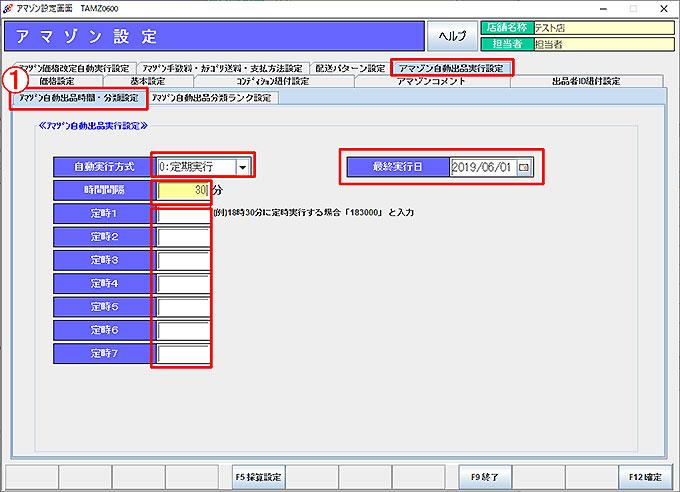Screen dimensions: 680x492
Task: Open the アマゾンコメント tab
Action: click(x=430, y=81)
